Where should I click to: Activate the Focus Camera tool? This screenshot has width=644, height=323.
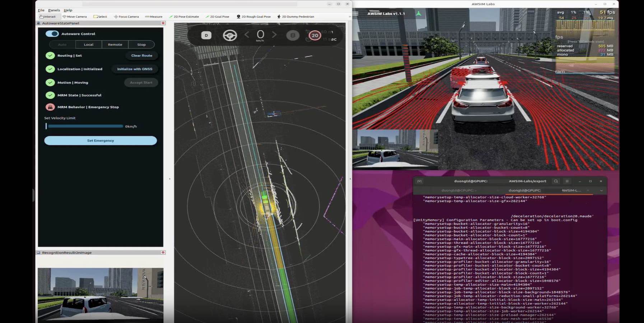click(126, 17)
